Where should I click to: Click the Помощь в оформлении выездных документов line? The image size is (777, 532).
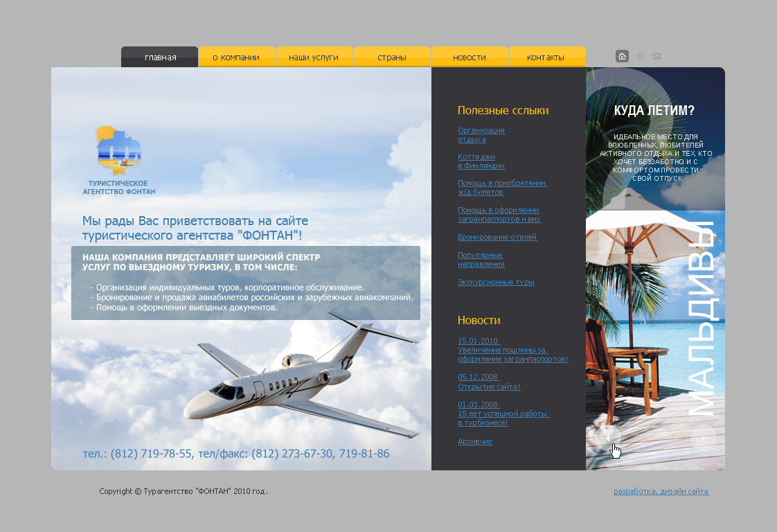coord(184,308)
